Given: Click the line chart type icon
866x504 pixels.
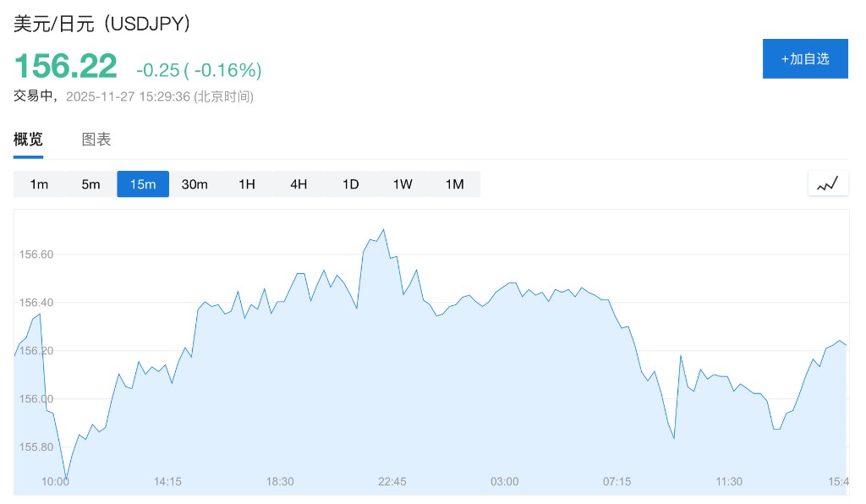Looking at the screenshot, I should coord(828,184).
